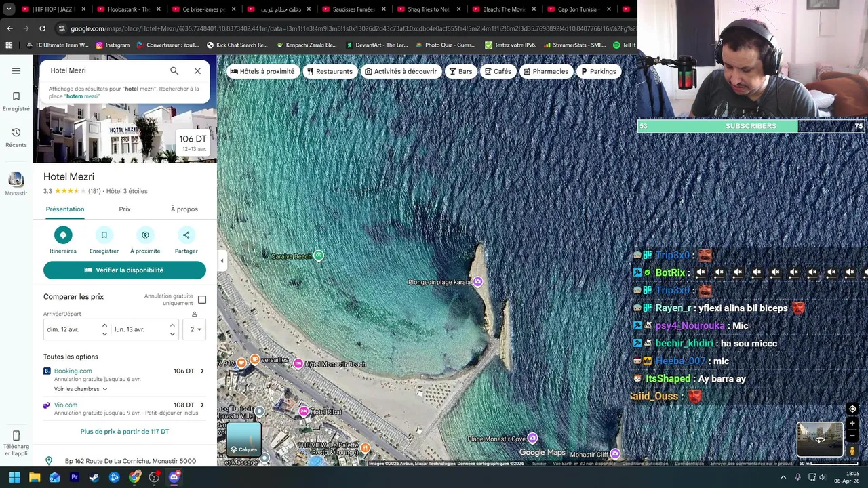Click the Hôtel Monastir Beach map pin
The image size is (868, 488).
(298, 364)
